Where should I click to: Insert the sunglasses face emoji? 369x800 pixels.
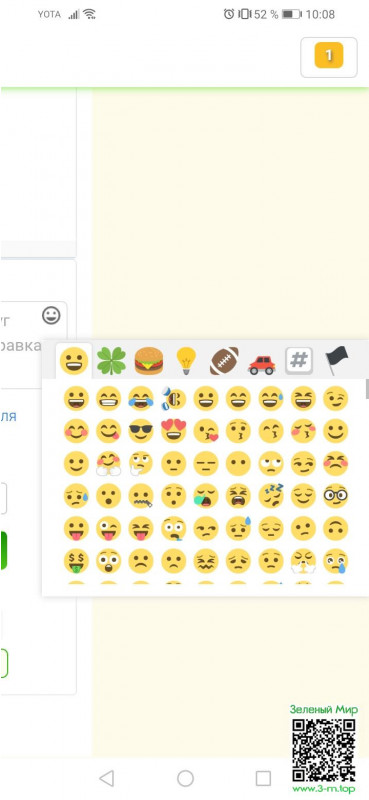(141, 431)
